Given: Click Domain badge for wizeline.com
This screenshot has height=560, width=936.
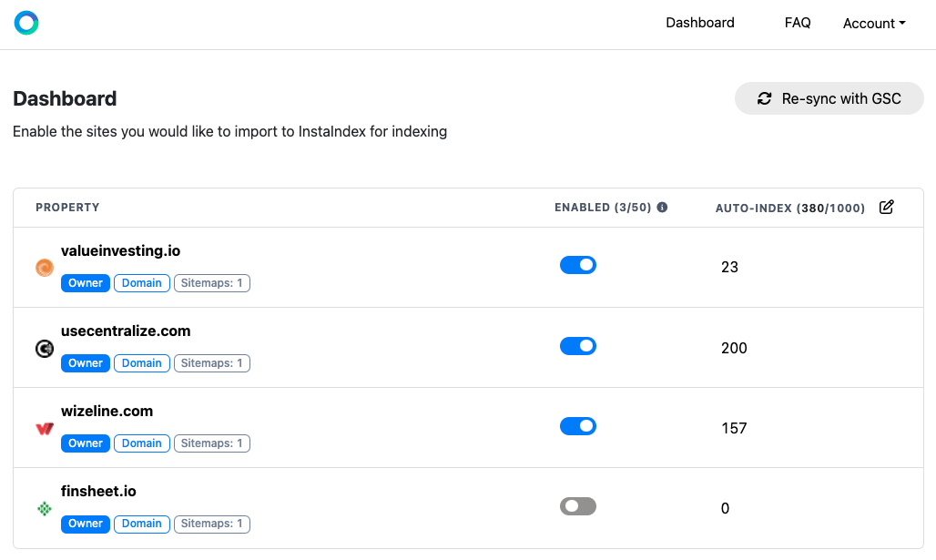Looking at the screenshot, I should (141, 443).
